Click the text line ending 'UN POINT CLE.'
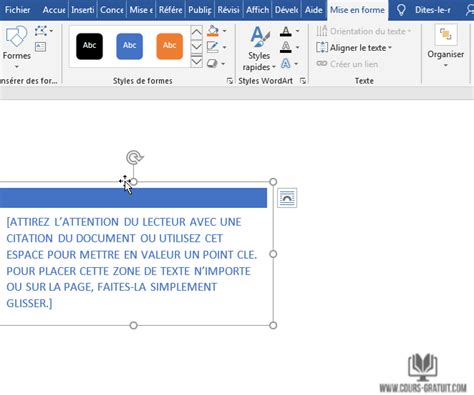 132,255
